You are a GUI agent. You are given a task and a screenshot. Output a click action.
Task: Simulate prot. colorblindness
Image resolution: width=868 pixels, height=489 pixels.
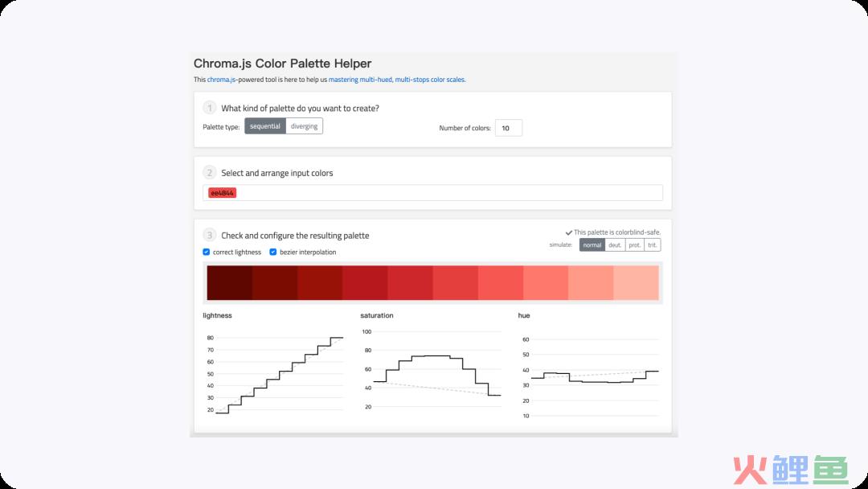tap(635, 244)
